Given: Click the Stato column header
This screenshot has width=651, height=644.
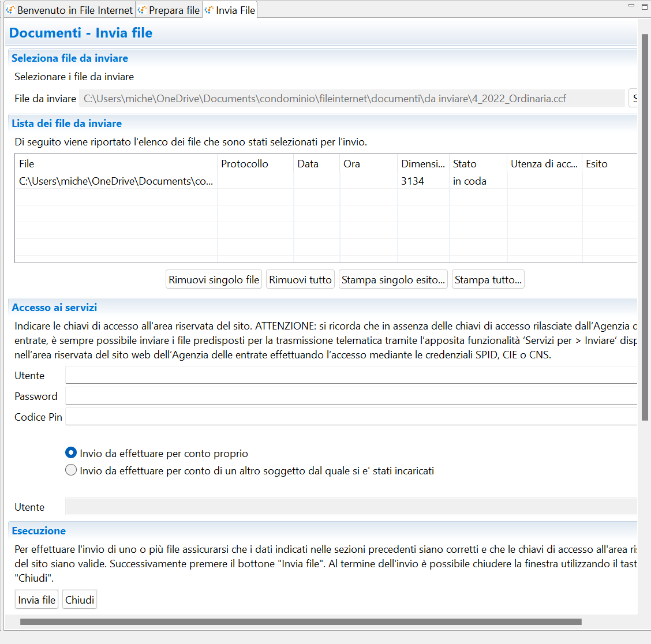Looking at the screenshot, I should click(478, 163).
